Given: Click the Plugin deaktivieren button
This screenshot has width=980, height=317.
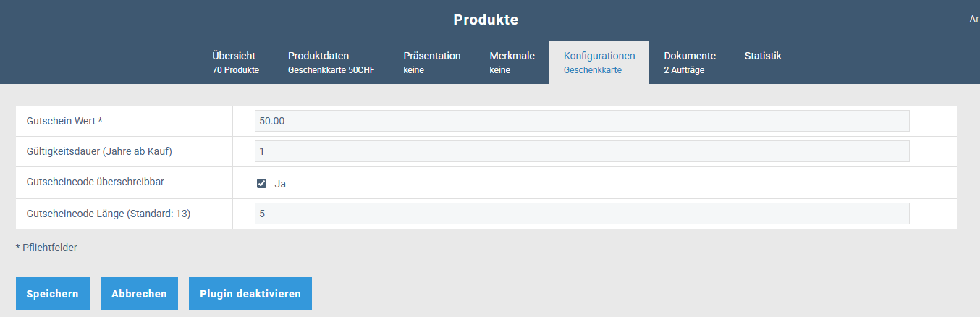Looking at the screenshot, I should [x=250, y=294].
